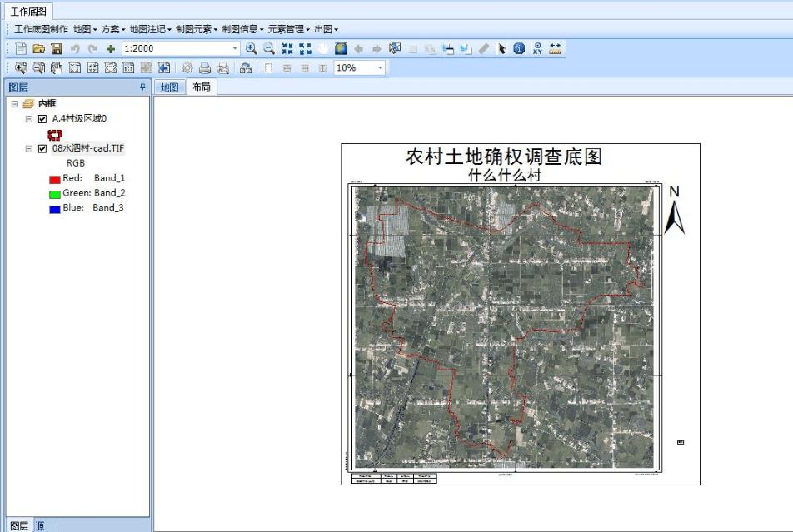Open the 1:2000 map scale dropdown
Image resolution: width=793 pixels, height=532 pixels.
(x=235, y=49)
